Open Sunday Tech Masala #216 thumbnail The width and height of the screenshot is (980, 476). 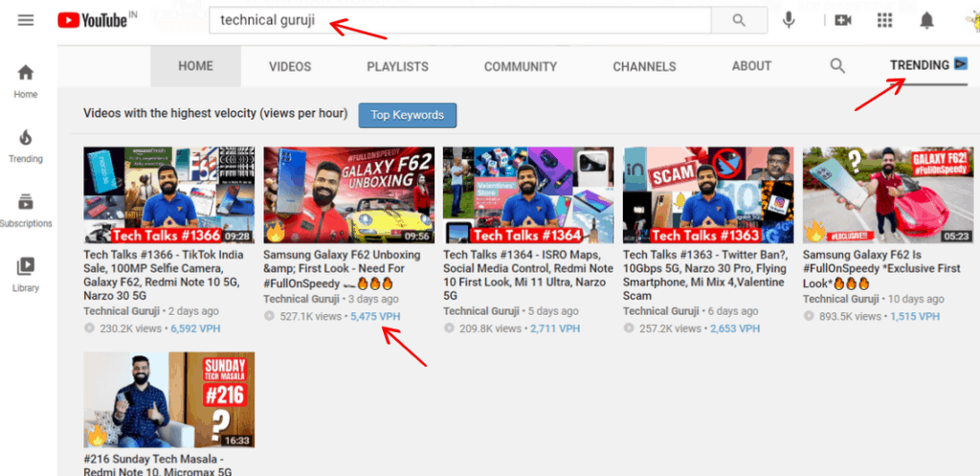169,399
